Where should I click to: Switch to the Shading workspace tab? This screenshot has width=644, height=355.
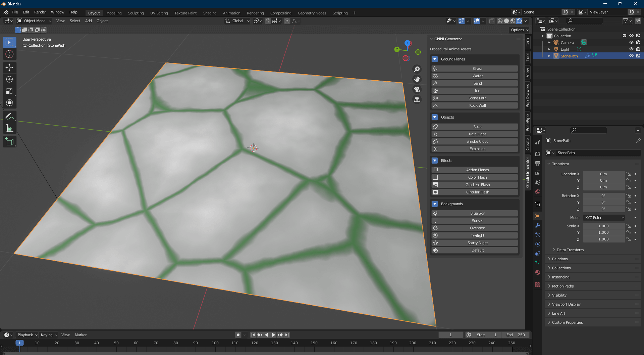[x=210, y=13]
